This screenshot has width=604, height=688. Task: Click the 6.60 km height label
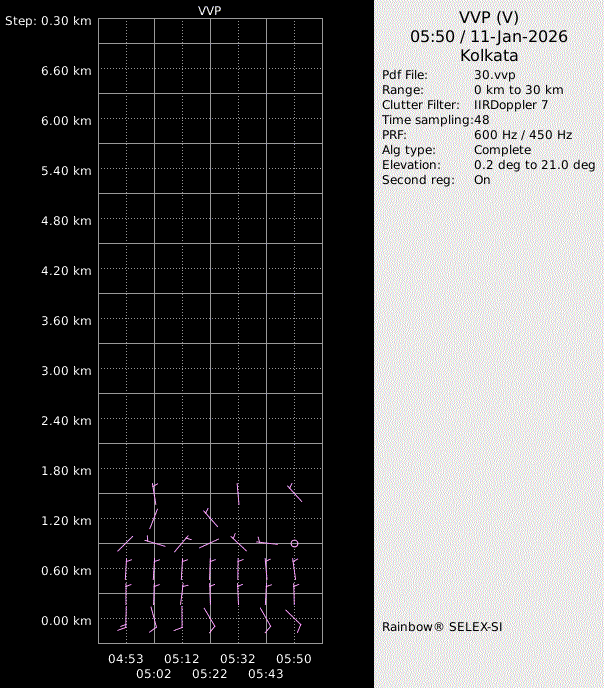tap(69, 70)
